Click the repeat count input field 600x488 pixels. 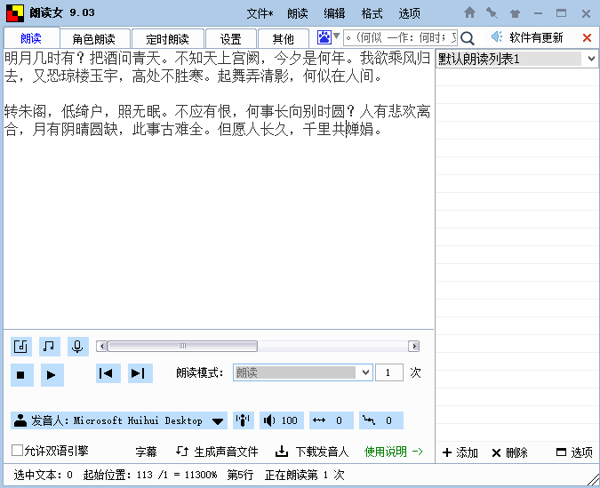pyautogui.click(x=389, y=373)
